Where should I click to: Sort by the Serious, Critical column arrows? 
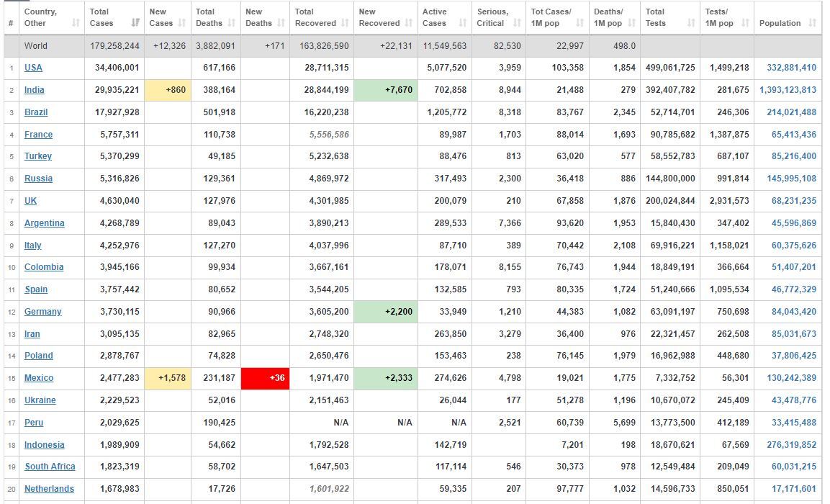[x=517, y=23]
